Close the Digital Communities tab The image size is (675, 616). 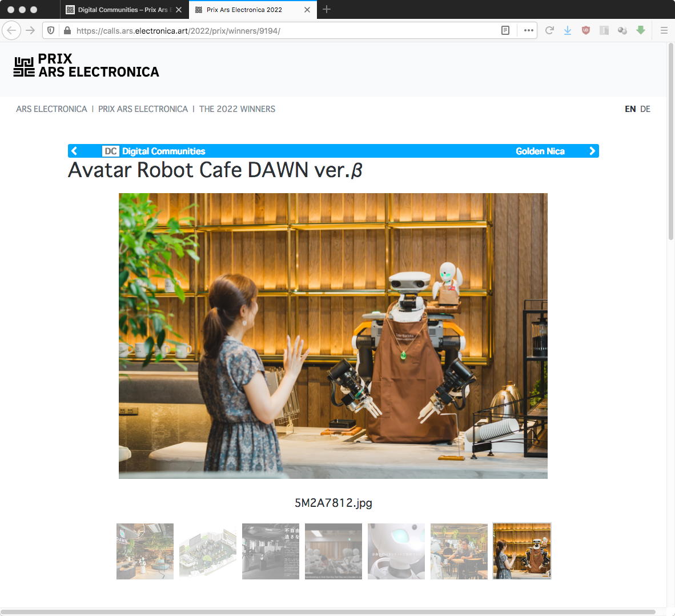(179, 10)
